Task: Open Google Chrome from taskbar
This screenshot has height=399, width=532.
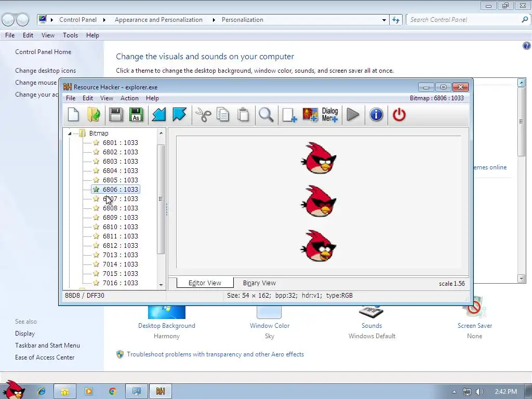Action: (112, 392)
